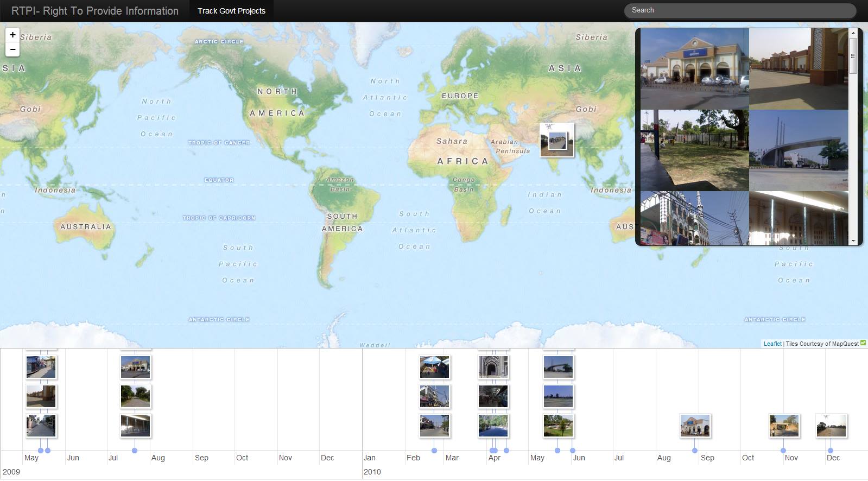Select bottom timeline thumbnail under February 2010
This screenshot has height=481, width=868.
click(x=435, y=426)
